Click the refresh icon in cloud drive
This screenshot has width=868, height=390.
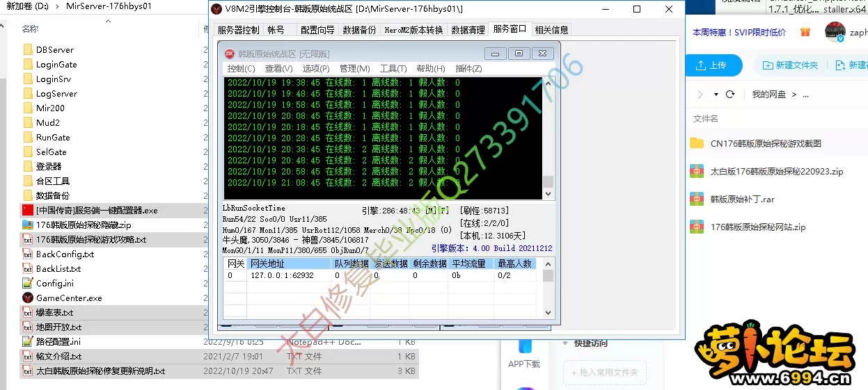(x=730, y=95)
